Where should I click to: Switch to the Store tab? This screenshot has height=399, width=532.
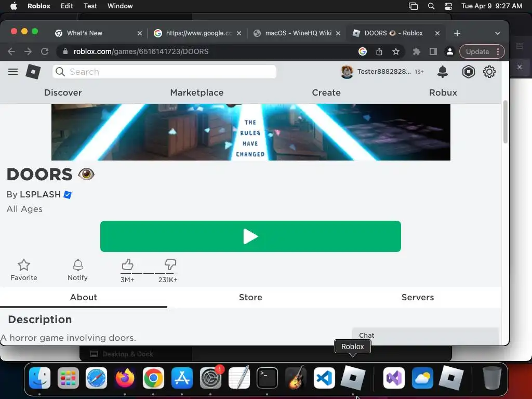tap(250, 297)
